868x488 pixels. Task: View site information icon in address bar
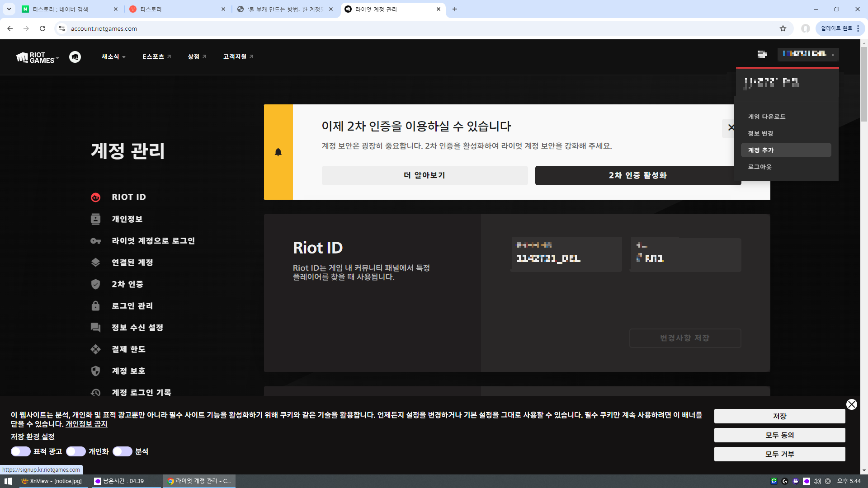(x=62, y=28)
